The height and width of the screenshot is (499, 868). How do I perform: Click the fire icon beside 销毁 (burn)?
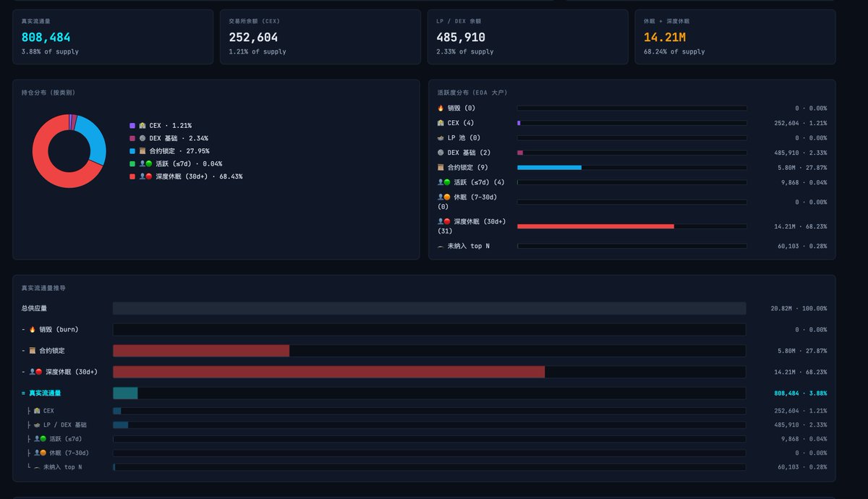(33, 329)
